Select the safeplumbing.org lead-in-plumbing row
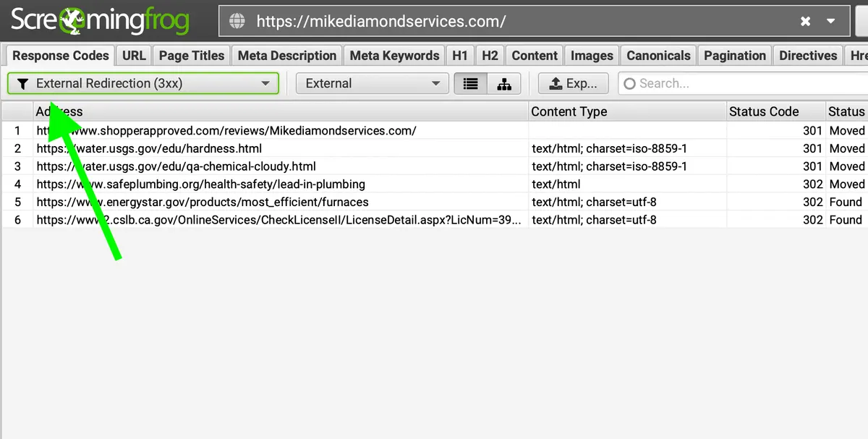 tap(434, 184)
